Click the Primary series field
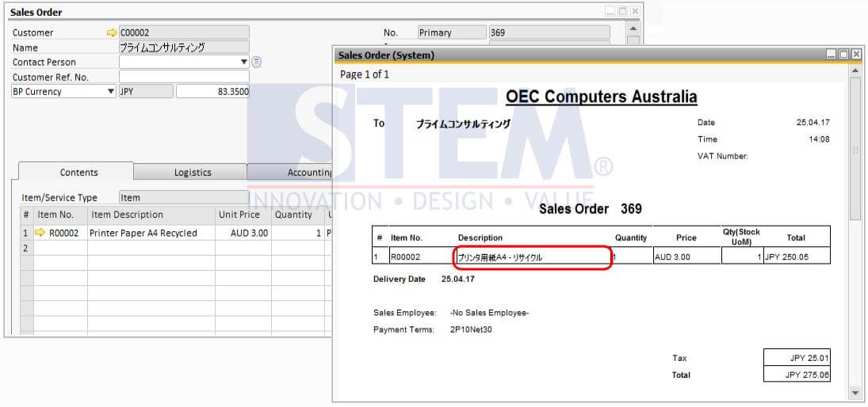 pyautogui.click(x=452, y=32)
